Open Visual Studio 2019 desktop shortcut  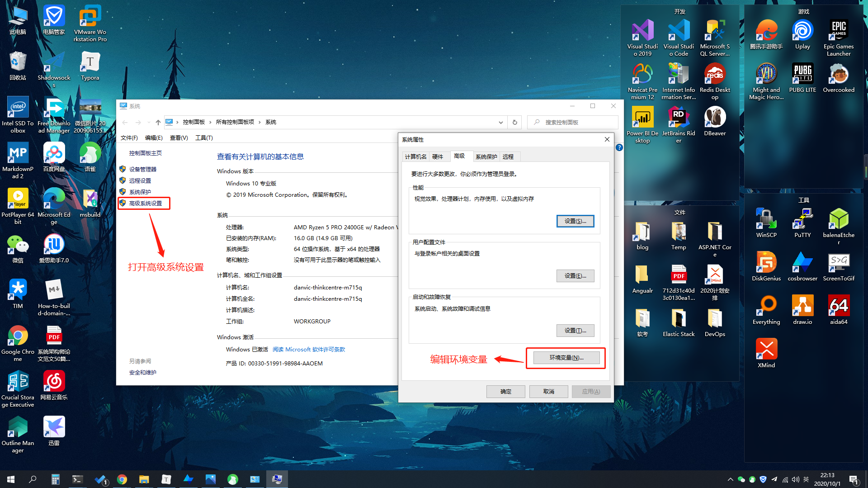[642, 38]
